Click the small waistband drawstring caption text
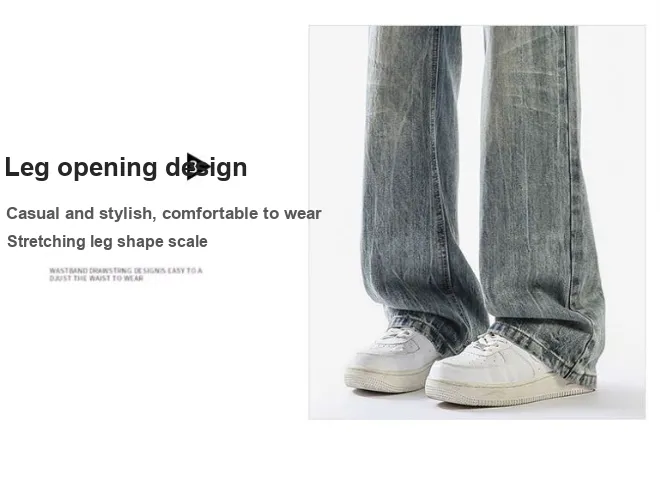The height and width of the screenshot is (490, 660). pos(126,274)
